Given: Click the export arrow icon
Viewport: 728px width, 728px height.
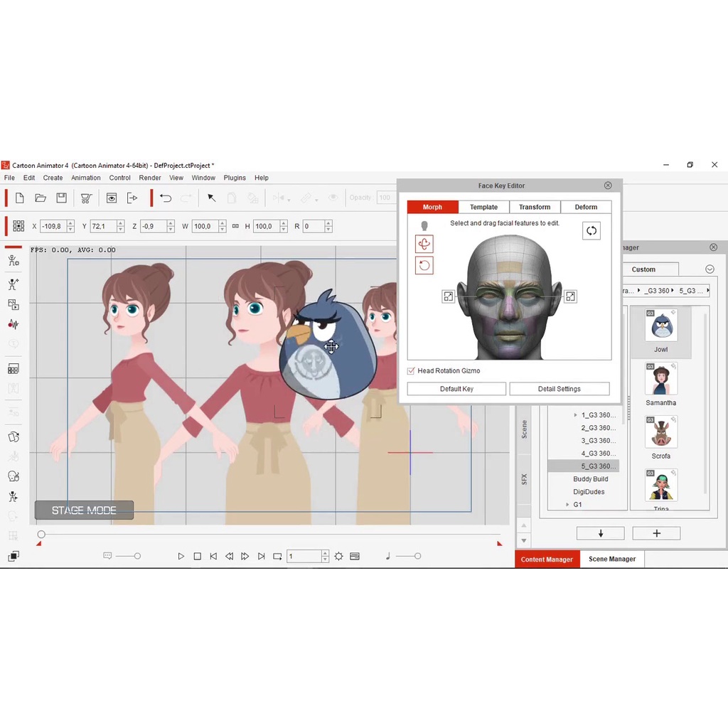Looking at the screenshot, I should [132, 198].
